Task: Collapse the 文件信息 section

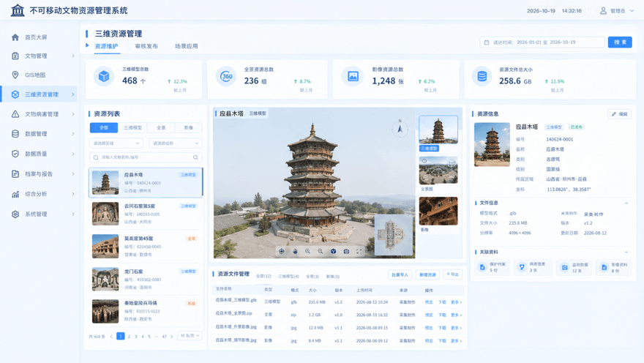Action: [626, 203]
